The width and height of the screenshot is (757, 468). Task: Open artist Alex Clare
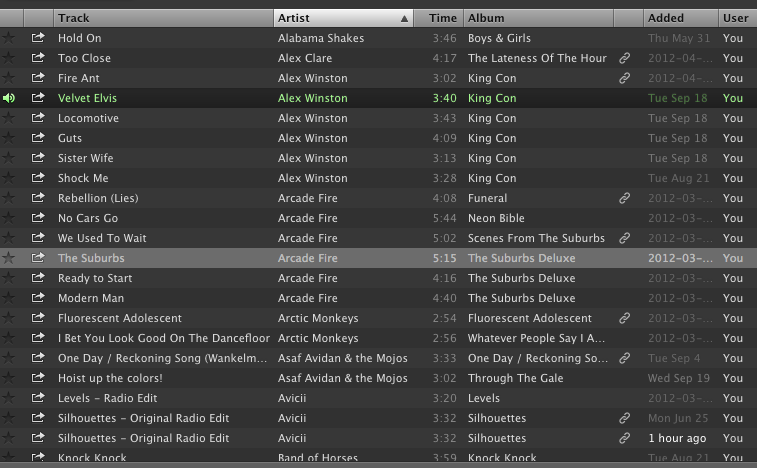(x=305, y=58)
